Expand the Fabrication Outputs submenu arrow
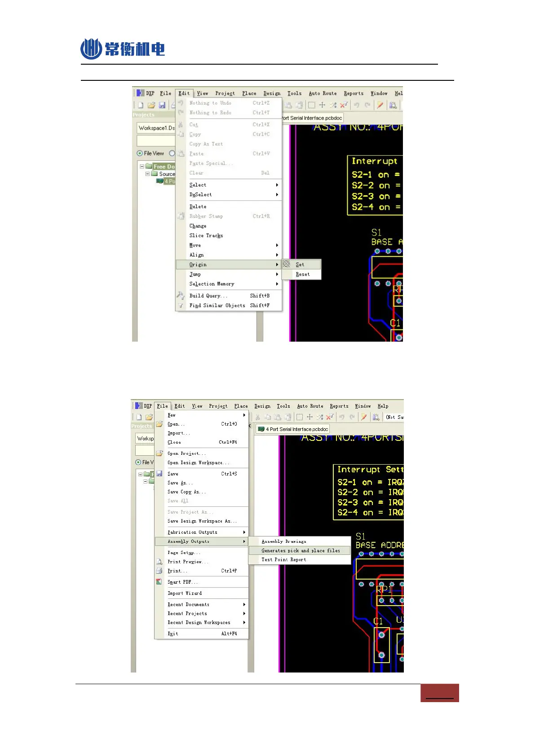 tap(244, 532)
